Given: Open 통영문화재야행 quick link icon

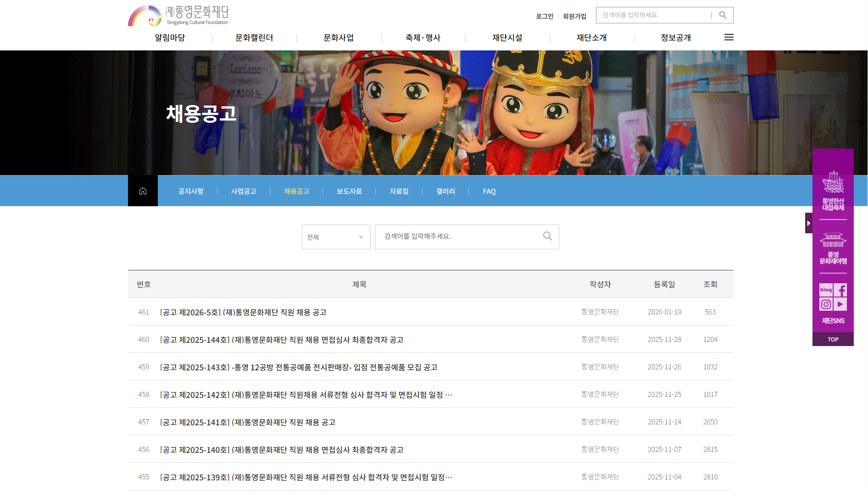Looking at the screenshot, I should point(833,248).
